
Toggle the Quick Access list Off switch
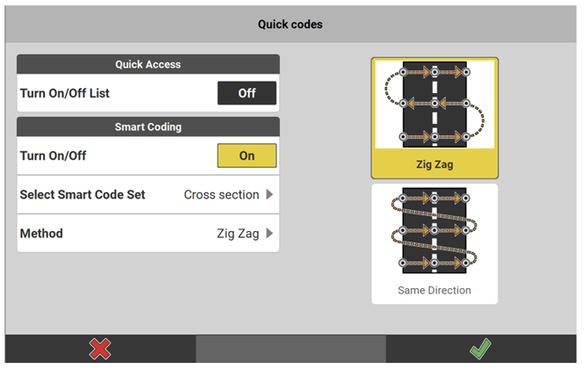pos(247,93)
